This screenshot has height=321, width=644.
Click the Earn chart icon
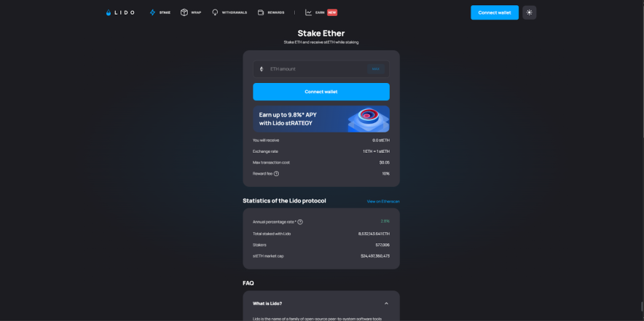309,12
